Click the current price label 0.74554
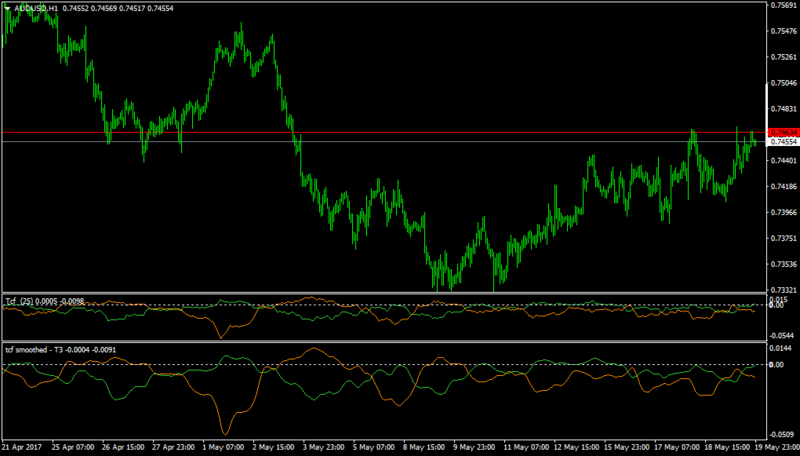 point(783,142)
